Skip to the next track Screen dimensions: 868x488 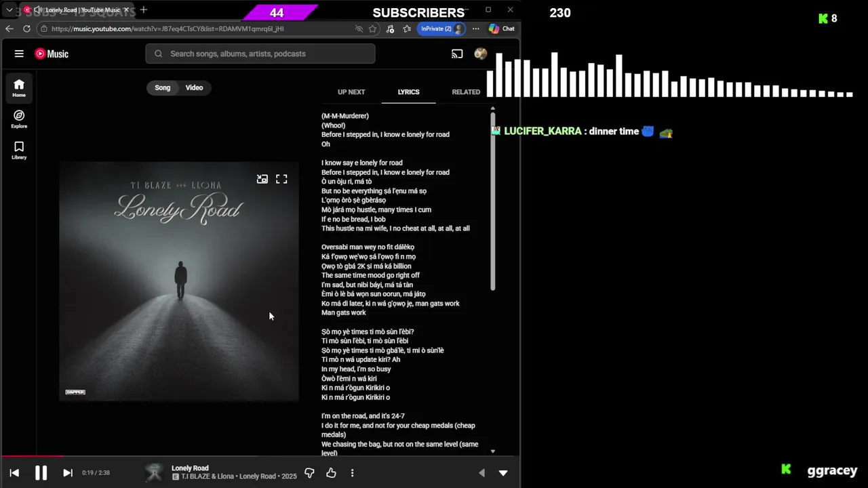[67, 472]
